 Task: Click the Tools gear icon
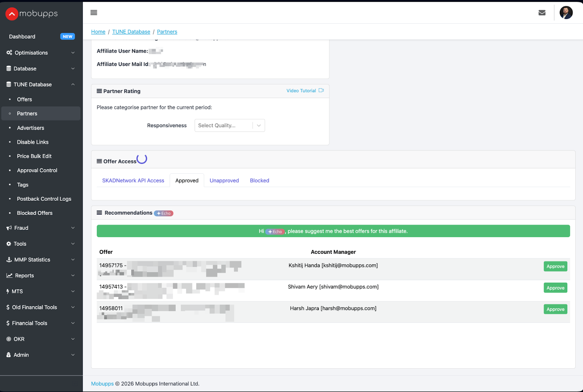coord(9,244)
